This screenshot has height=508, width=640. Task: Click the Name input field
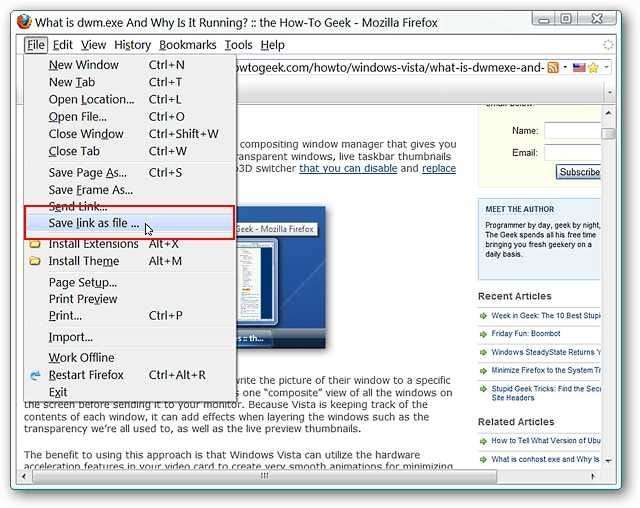click(573, 131)
